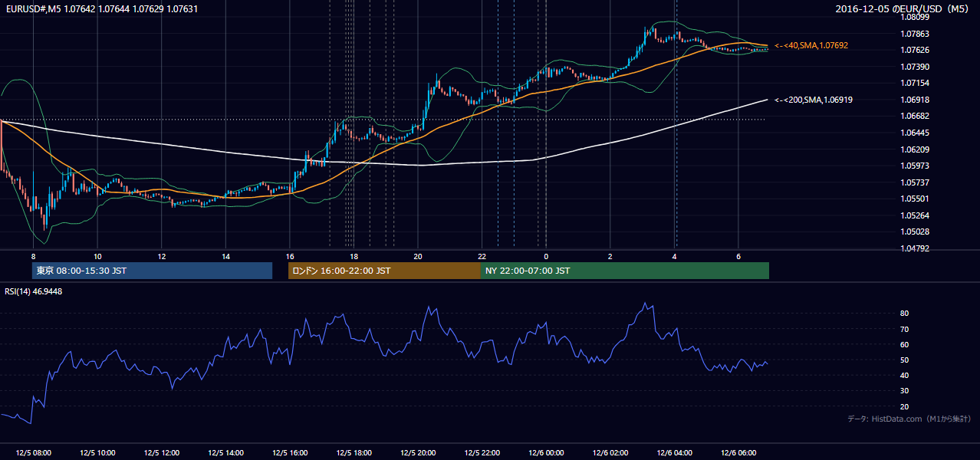Screen dimensions: 980x460
Task: Click the 12/6 06:00 time axis label
Action: tap(738, 452)
